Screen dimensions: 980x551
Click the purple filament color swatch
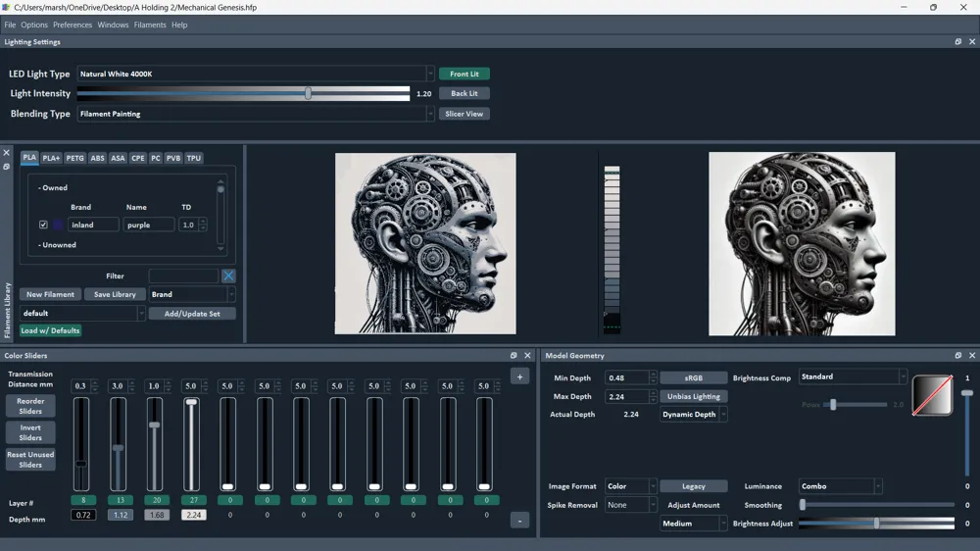[x=58, y=225]
